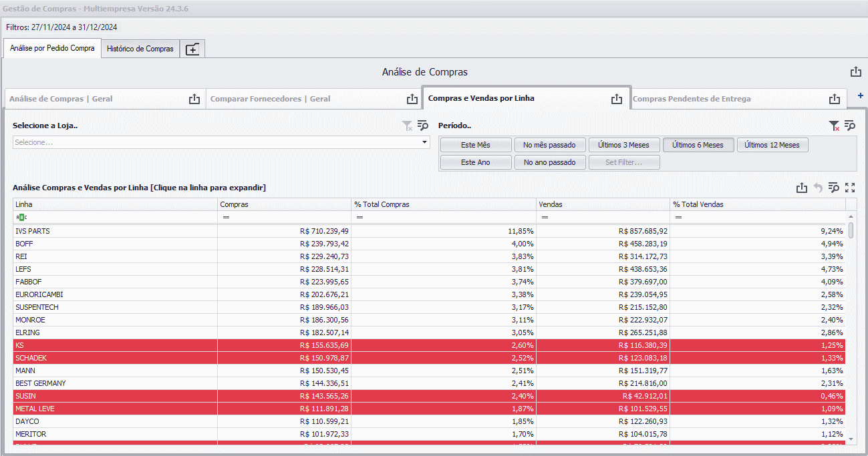Expand the red SUSIN row
The width and height of the screenshot is (868, 456).
tap(429, 396)
